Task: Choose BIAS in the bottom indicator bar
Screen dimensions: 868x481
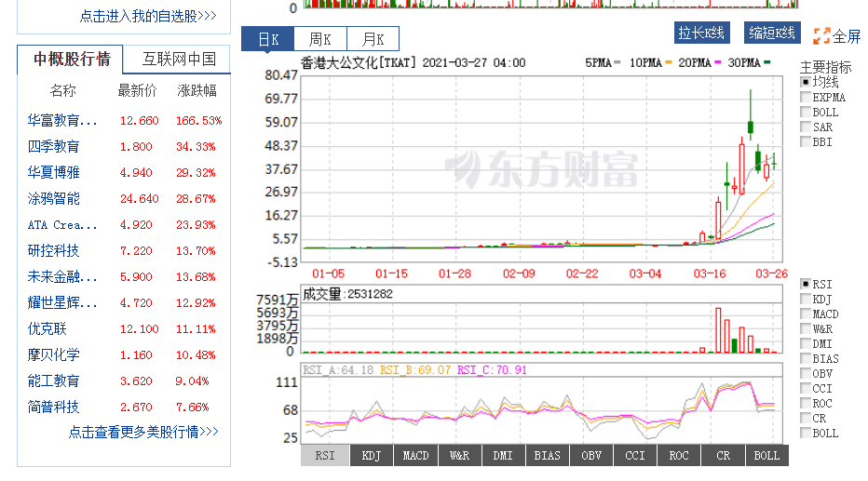Action: tap(547, 456)
